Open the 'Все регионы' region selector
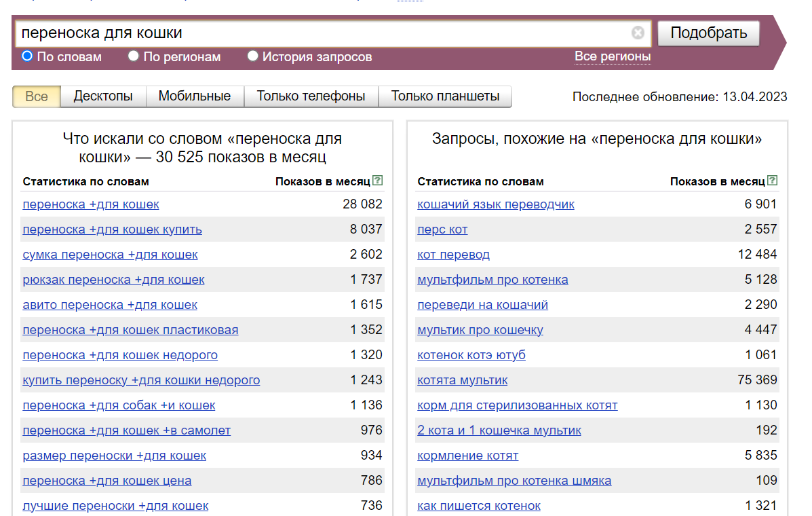 tap(613, 56)
